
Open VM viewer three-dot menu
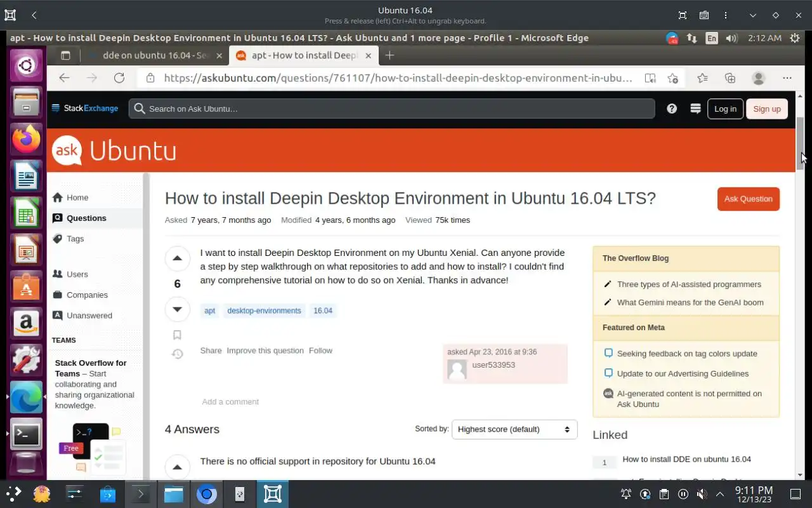[x=726, y=15]
